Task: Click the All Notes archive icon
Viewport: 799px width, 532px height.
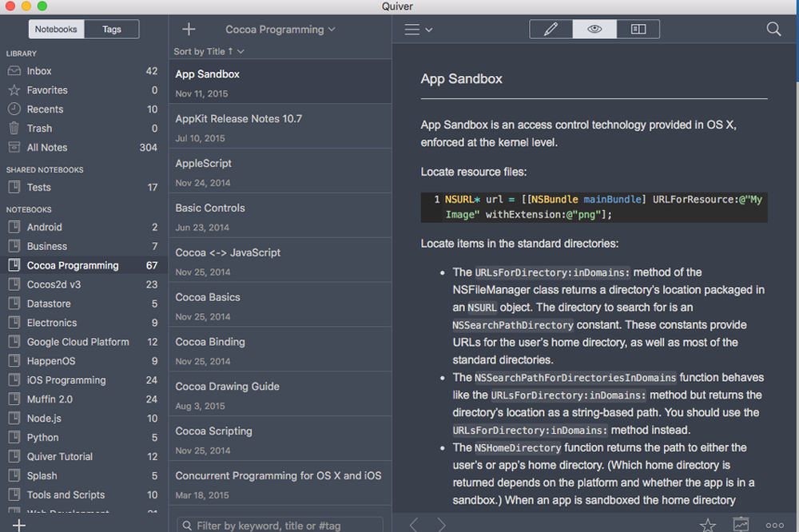Action: 14,147
